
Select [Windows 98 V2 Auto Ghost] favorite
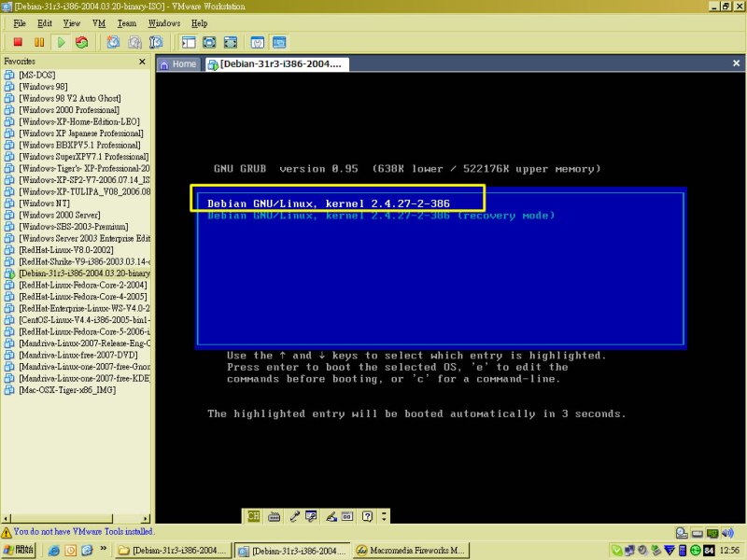69,99
